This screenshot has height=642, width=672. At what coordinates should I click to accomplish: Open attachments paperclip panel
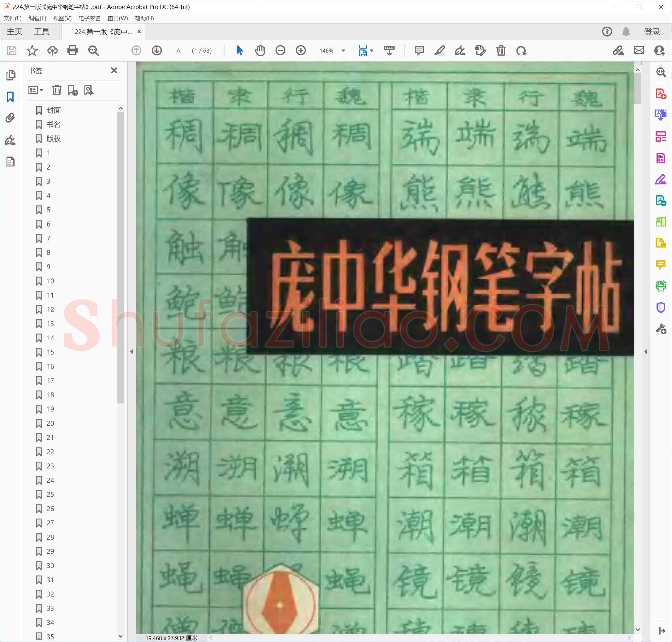(x=11, y=118)
